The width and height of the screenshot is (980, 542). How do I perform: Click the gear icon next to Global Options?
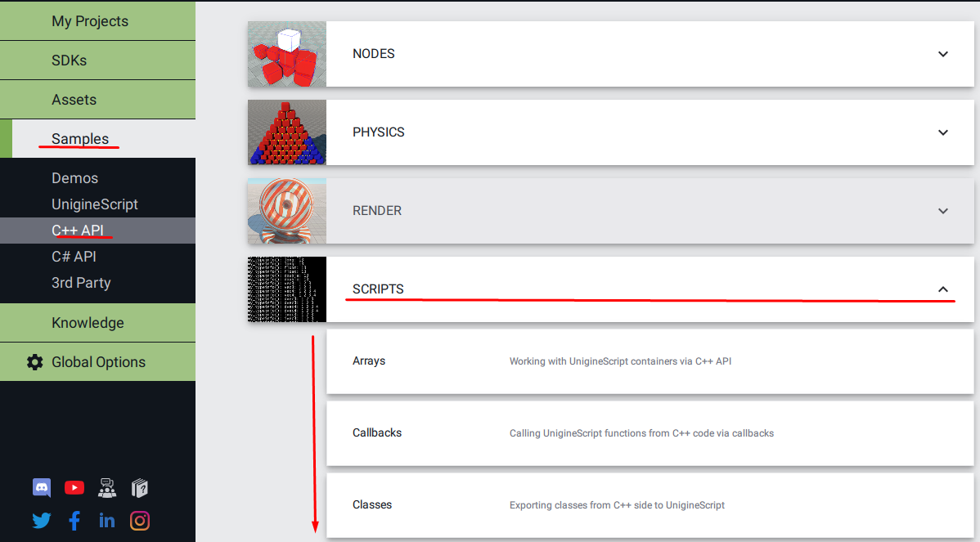(x=34, y=361)
